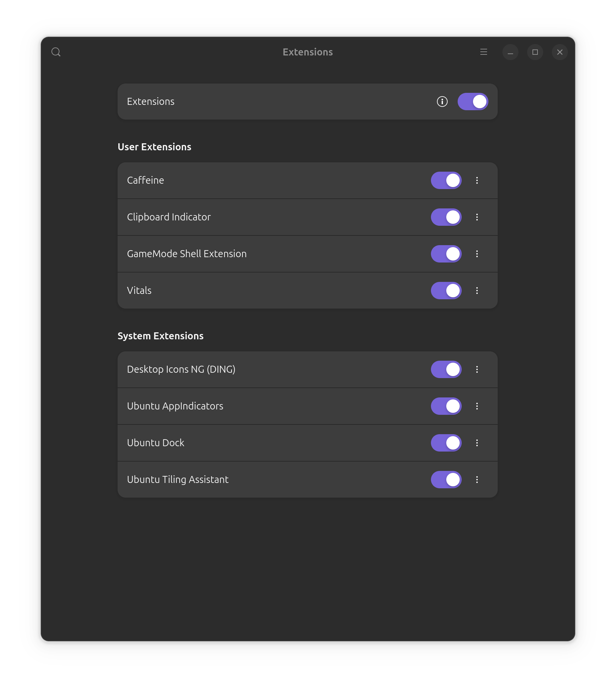This screenshot has width=616, height=686.
Task: Open the search icon in header bar
Action: (x=56, y=52)
